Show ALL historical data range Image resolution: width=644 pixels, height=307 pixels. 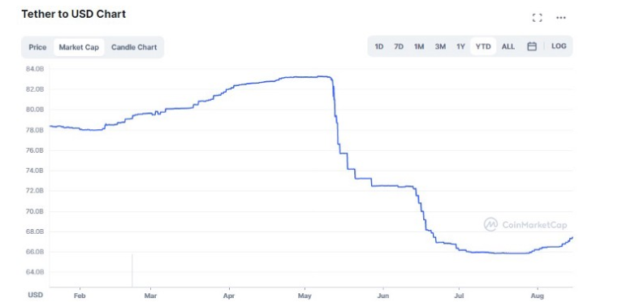pyautogui.click(x=508, y=46)
